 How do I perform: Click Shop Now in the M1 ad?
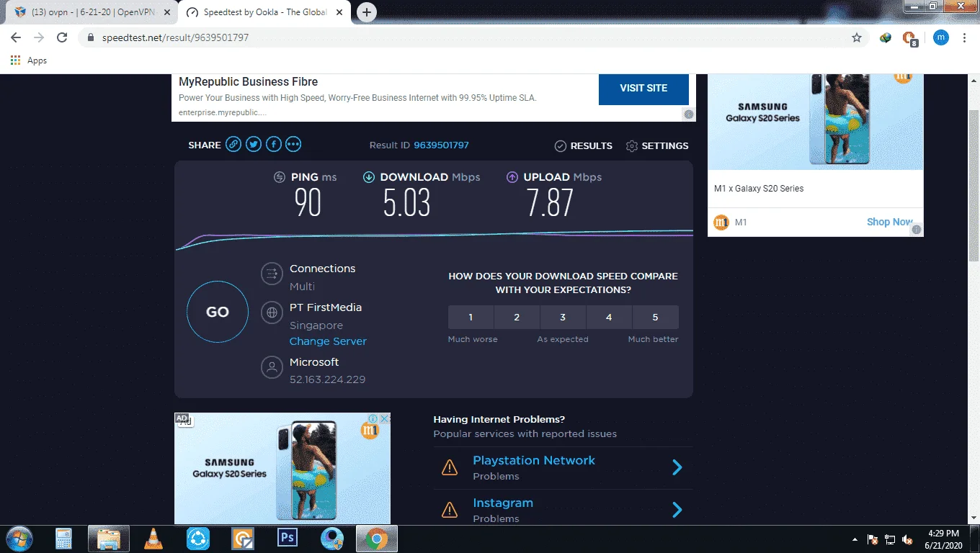point(889,222)
